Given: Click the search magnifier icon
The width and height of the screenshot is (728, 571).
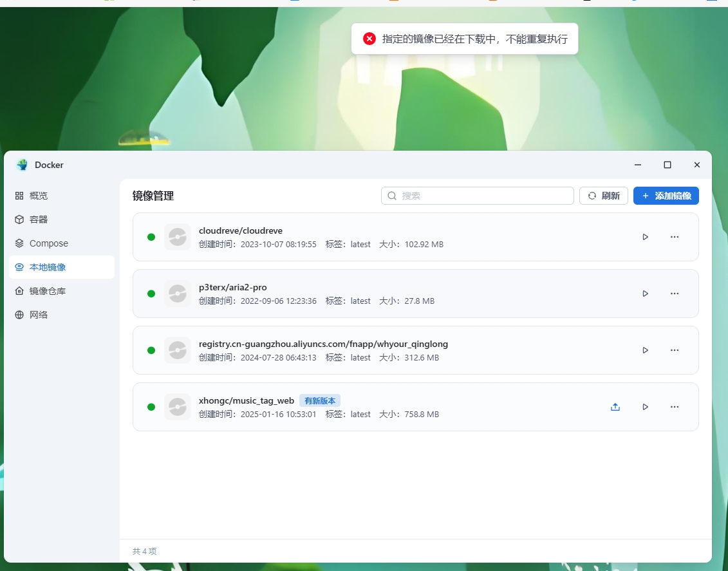Looking at the screenshot, I should point(392,196).
